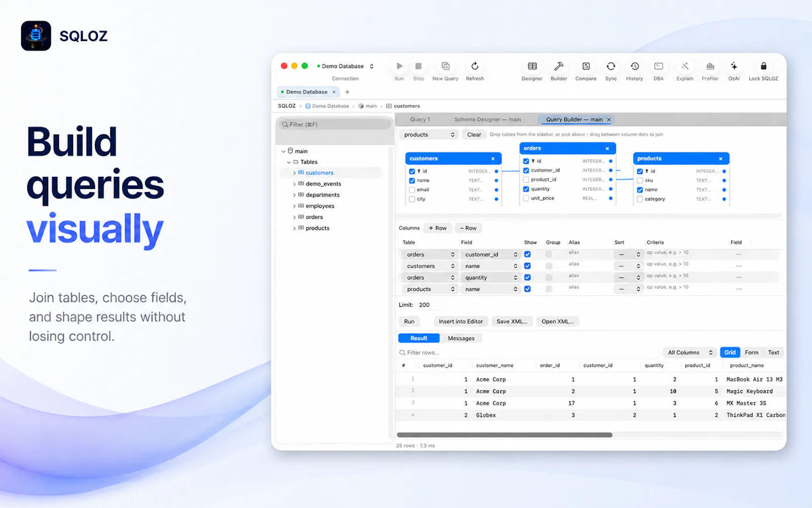This screenshot has height=508, width=812.
Task: Open the Schema Designer tool
Action: tap(532, 66)
